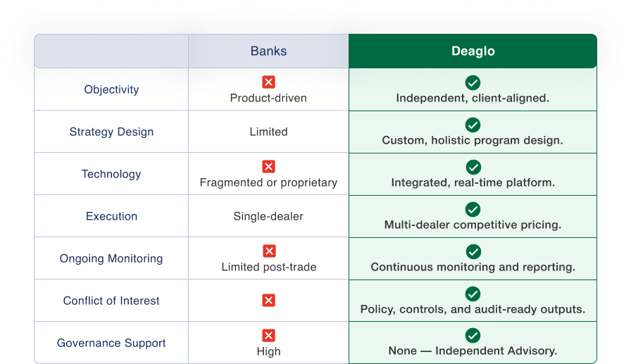
Task: Click green check above None — Independent Advisory
Action: coord(473,335)
